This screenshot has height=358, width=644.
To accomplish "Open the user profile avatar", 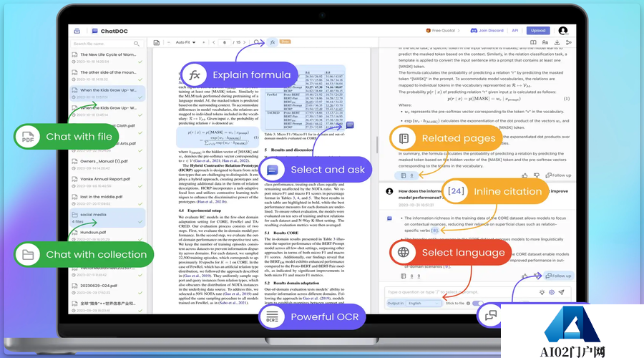I will click(563, 31).
